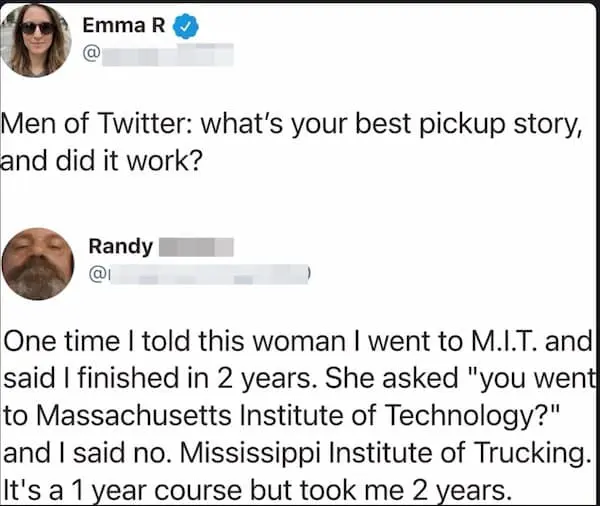Click the line "and did it work?"
The height and width of the screenshot is (506, 600).
(102, 160)
